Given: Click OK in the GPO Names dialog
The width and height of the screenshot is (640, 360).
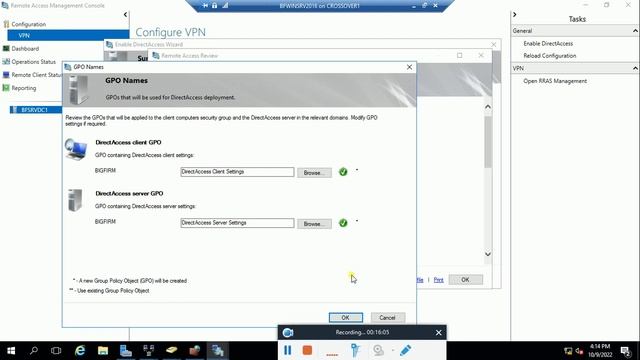Looking at the screenshot, I should (x=345, y=317).
